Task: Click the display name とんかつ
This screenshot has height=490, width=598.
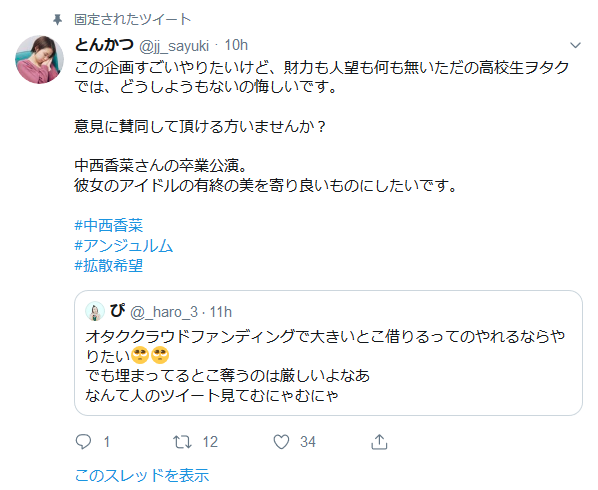Action: (x=104, y=45)
